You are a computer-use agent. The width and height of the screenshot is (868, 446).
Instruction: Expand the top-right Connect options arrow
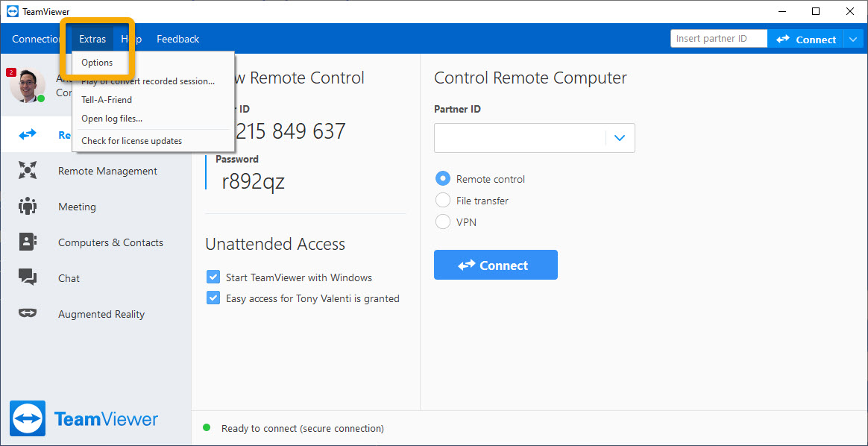click(852, 40)
